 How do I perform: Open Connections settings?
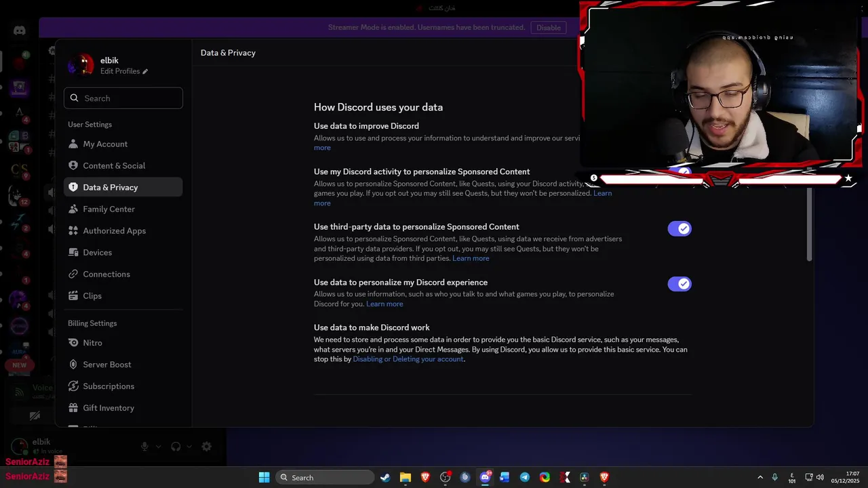pyautogui.click(x=123, y=274)
